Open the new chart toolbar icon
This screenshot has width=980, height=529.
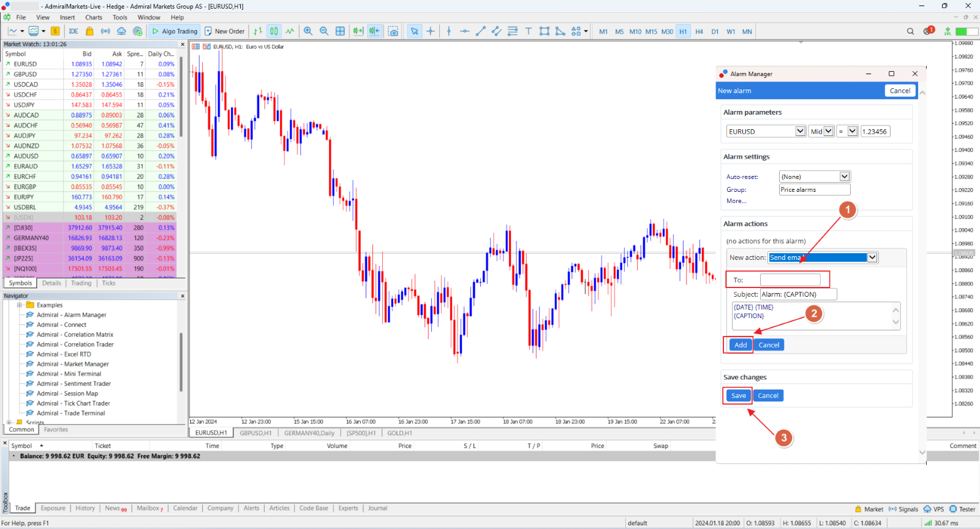13,31
